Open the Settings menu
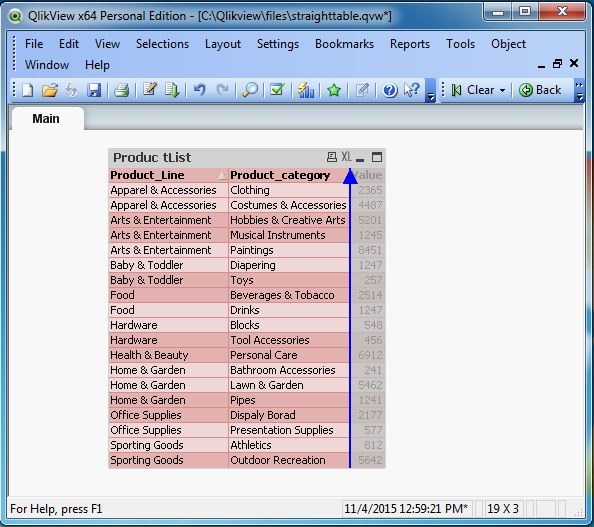 (278, 44)
